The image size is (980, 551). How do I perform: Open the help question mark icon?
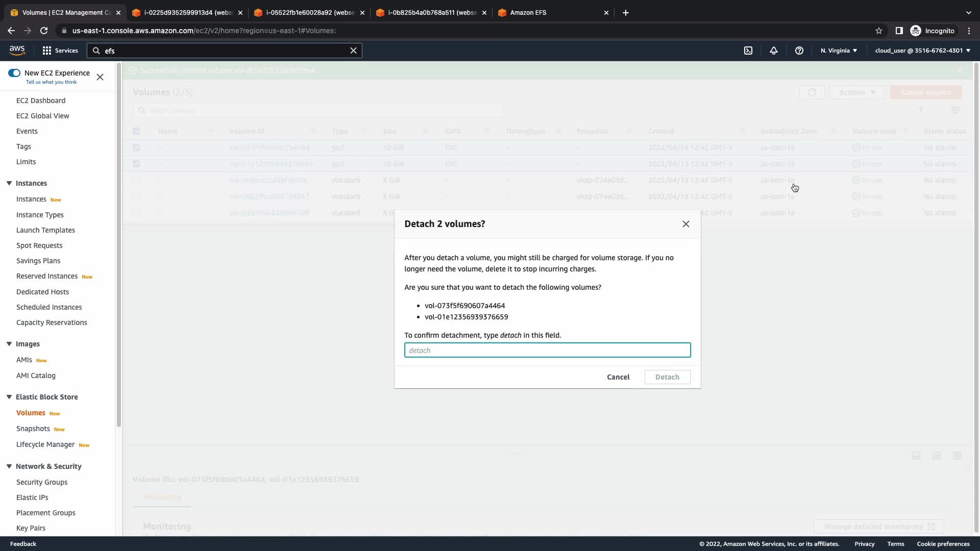pos(799,51)
